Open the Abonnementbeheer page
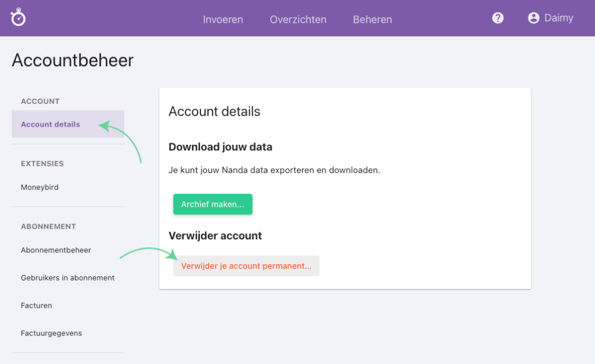 [x=56, y=250]
